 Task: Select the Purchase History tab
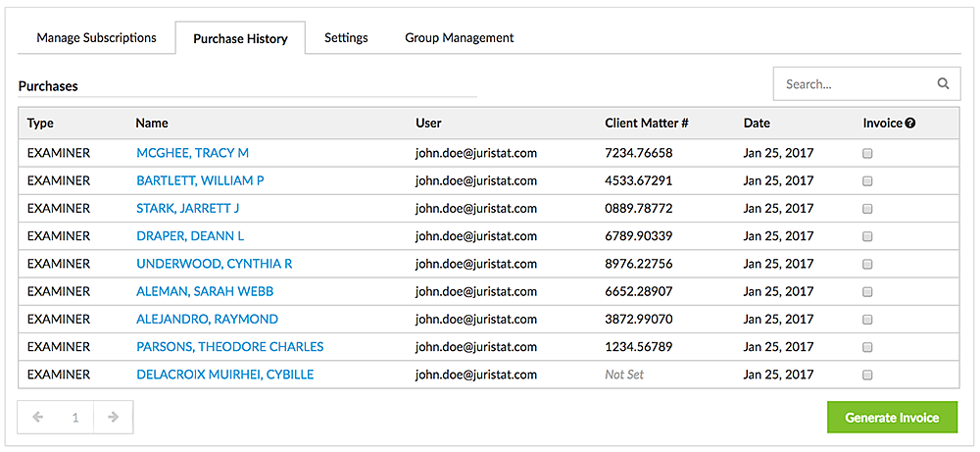click(240, 38)
